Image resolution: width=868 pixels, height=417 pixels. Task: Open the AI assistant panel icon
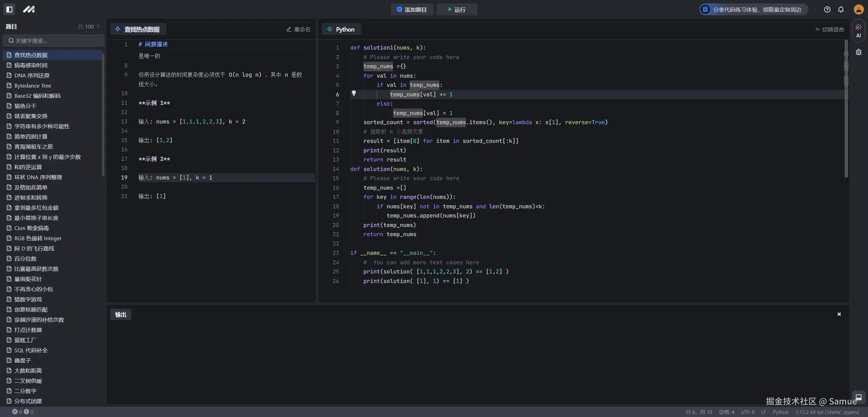pyautogui.click(x=859, y=31)
